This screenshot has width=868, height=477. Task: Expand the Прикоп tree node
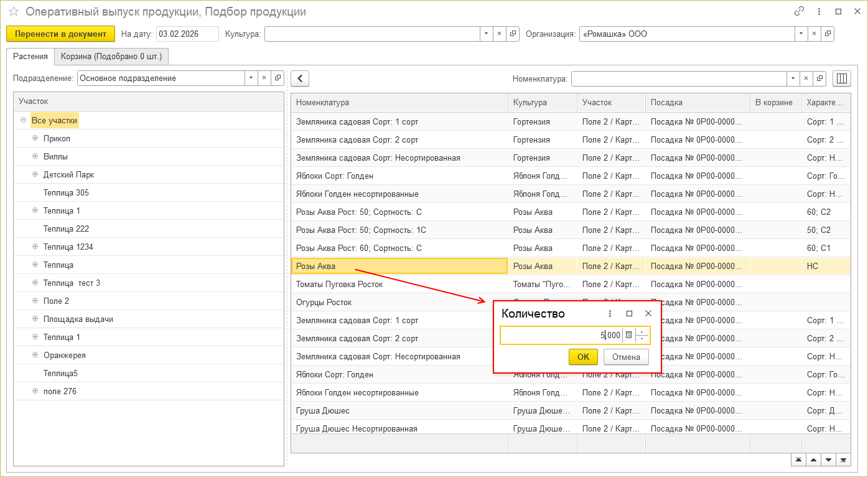35,138
